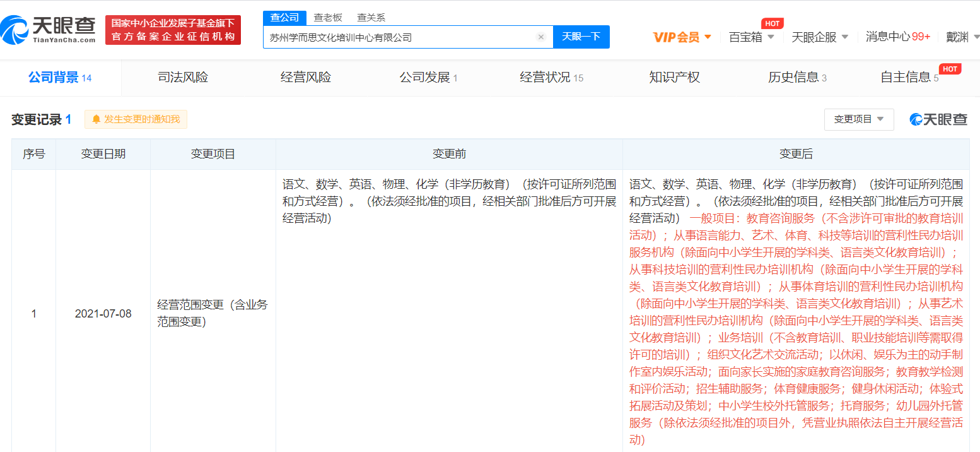
Task: Open the 变更项目 filter dropdown
Action: [x=858, y=119]
